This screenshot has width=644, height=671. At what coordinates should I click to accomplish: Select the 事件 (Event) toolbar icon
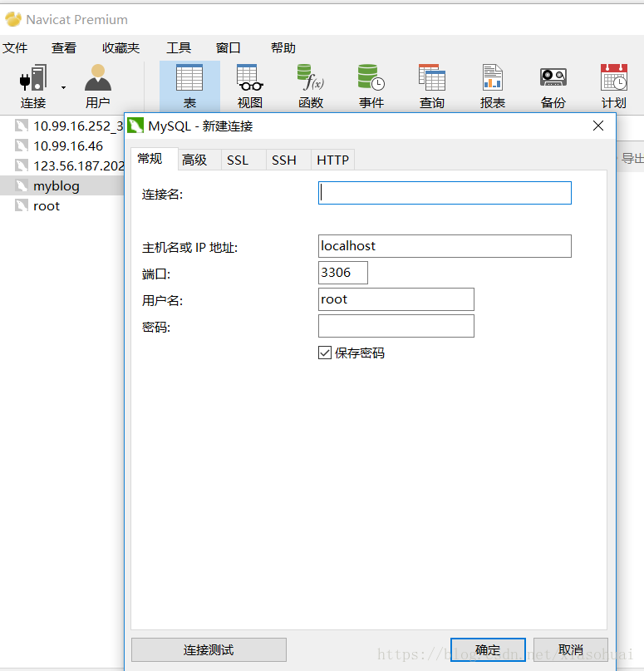pyautogui.click(x=371, y=86)
